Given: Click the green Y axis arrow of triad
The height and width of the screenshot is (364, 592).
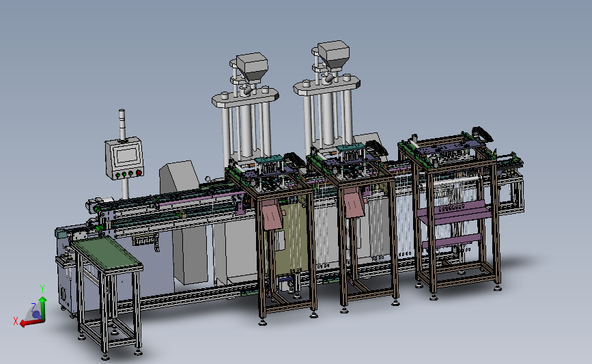Looking at the screenshot, I should tap(42, 308).
